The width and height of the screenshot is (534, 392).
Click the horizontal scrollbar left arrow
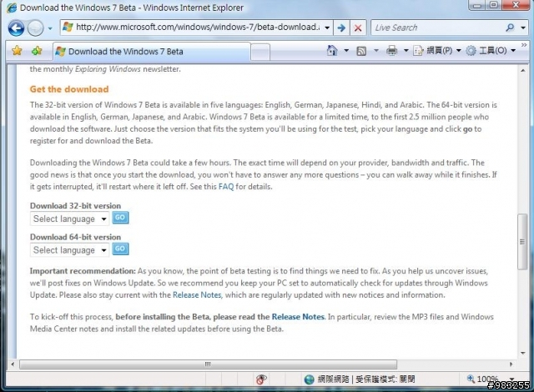(13, 364)
